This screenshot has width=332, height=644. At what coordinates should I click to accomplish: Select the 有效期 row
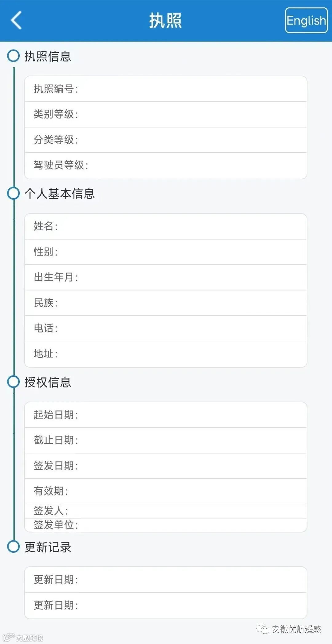[166, 491]
